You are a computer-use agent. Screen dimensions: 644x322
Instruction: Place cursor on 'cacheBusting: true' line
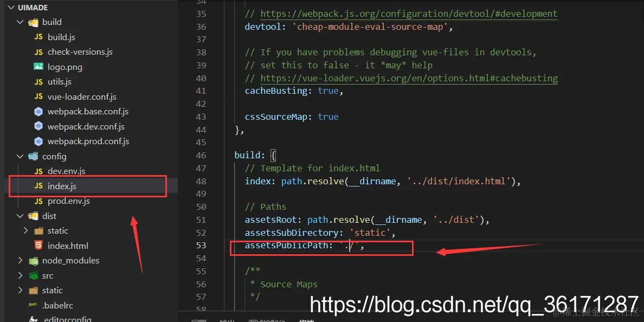point(294,91)
